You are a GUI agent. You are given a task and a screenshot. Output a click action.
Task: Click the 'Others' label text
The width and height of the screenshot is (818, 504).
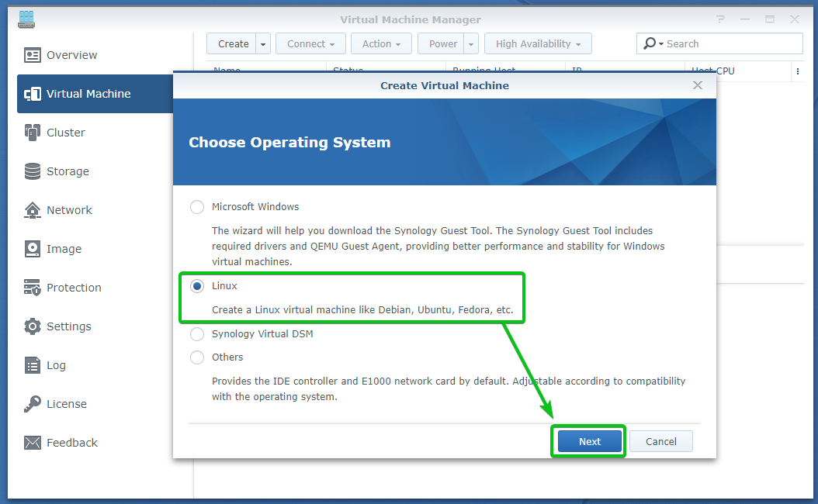point(227,357)
